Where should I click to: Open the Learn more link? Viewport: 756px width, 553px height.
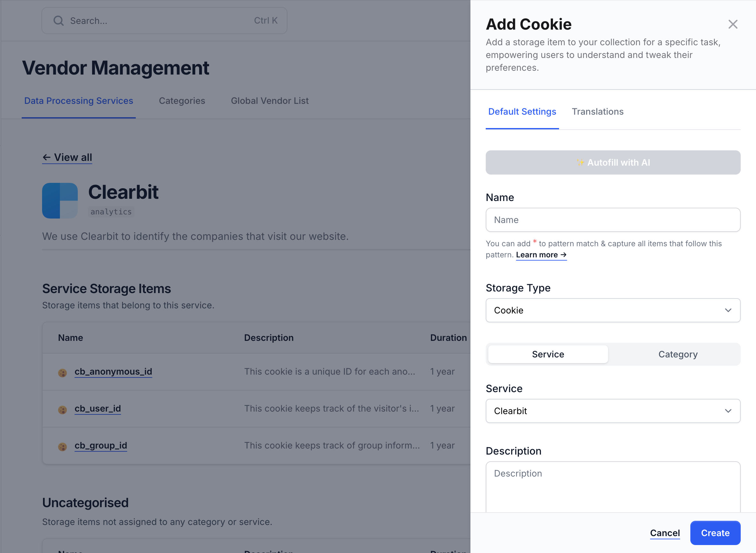tap(541, 255)
